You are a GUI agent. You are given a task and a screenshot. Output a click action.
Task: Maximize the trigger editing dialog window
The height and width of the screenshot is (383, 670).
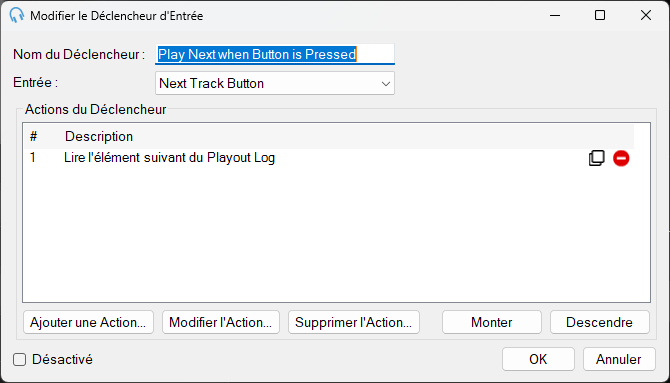coord(600,16)
